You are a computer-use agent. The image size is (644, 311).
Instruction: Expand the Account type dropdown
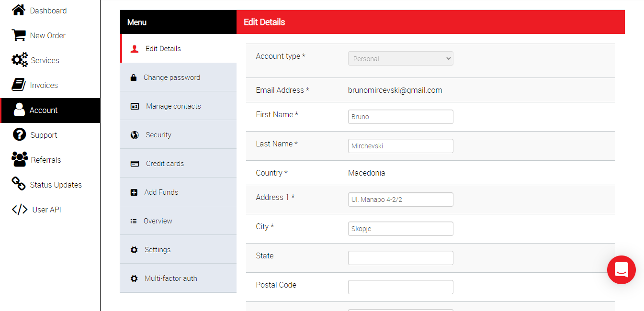tap(400, 59)
